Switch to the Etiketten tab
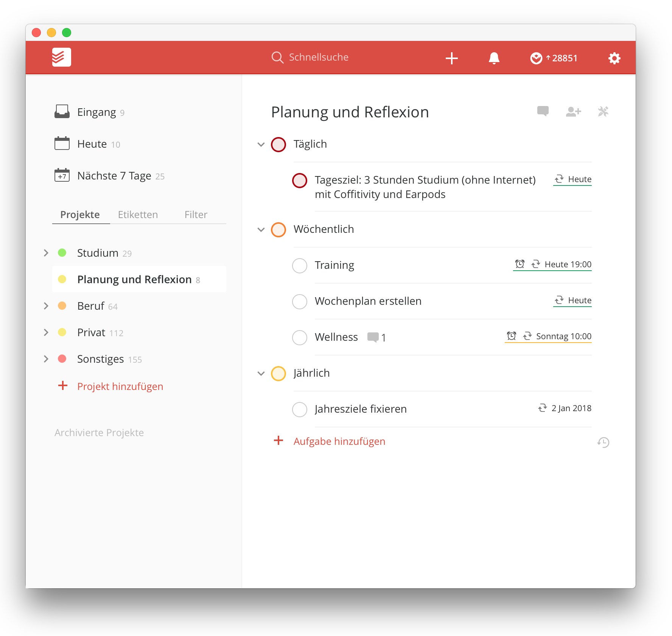This screenshot has width=672, height=636. tap(138, 215)
